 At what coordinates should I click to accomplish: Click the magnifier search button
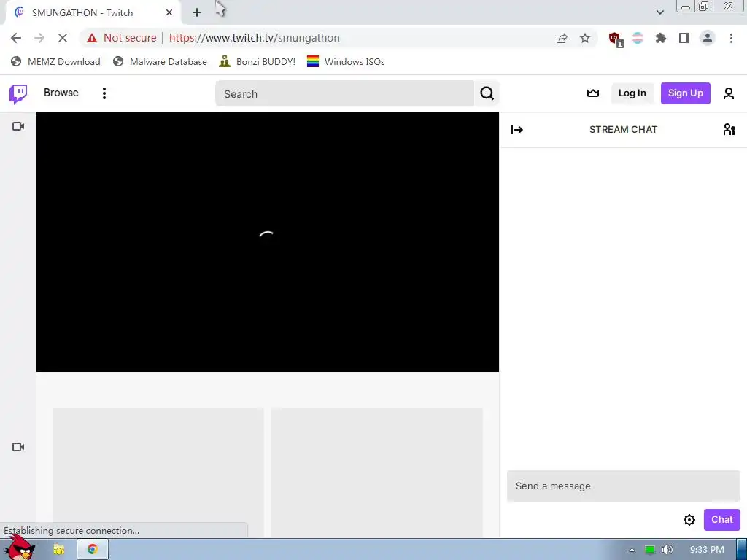(487, 93)
